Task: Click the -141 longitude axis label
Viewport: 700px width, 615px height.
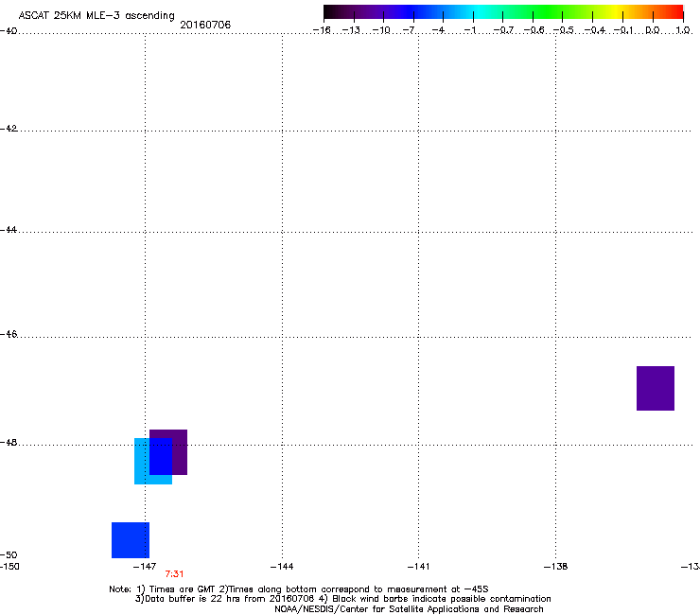Action: pyautogui.click(x=419, y=567)
